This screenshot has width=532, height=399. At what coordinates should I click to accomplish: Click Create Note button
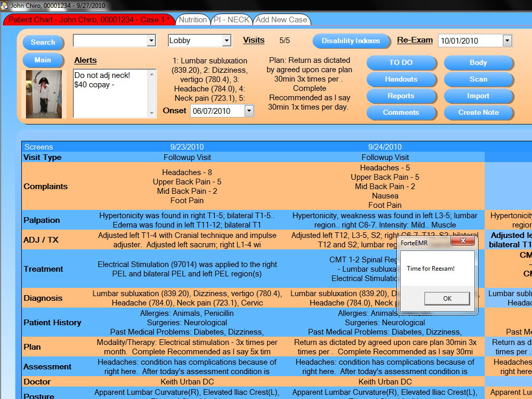478,112
